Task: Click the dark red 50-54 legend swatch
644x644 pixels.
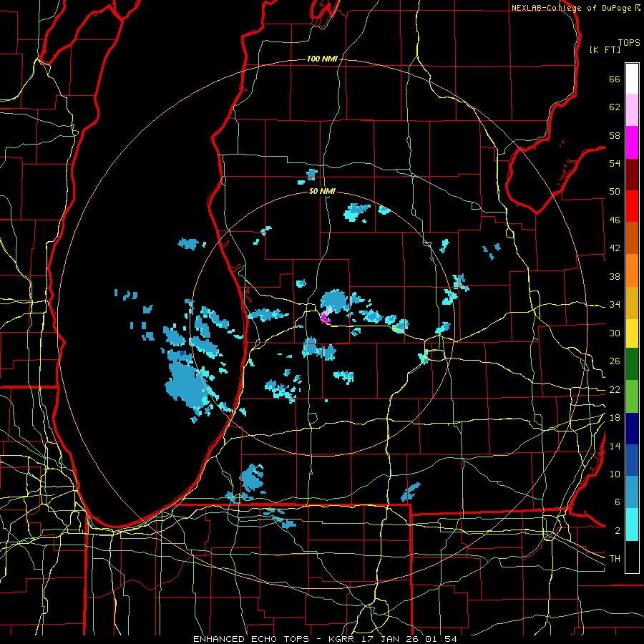Action: coord(632,175)
